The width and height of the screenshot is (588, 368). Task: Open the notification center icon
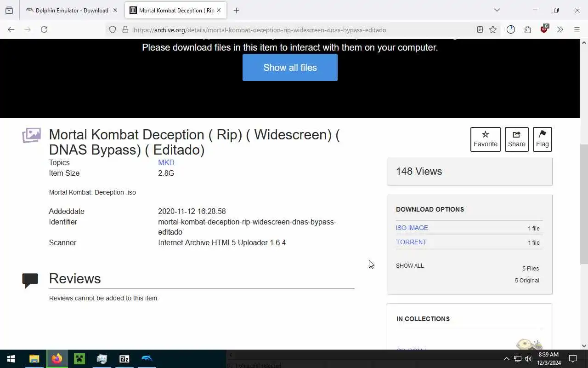coord(573,359)
